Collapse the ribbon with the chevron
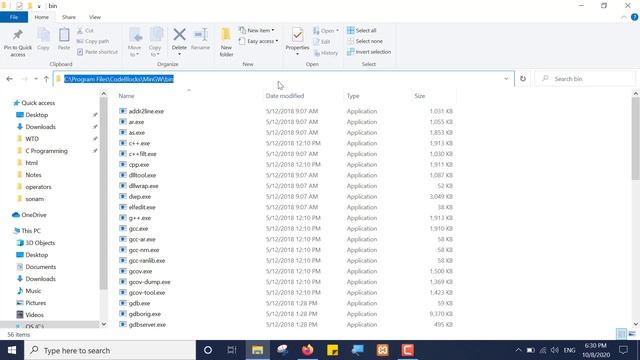The height and width of the screenshot is (360, 640). 624,17
